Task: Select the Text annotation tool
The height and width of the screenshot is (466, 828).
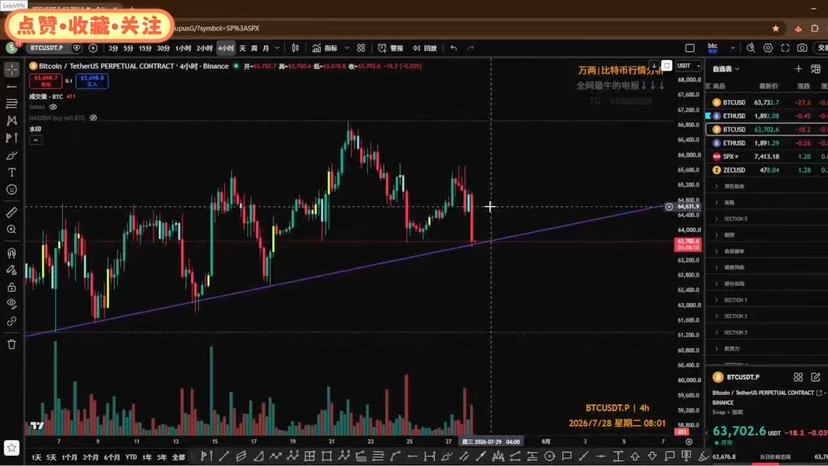Action: click(x=12, y=172)
